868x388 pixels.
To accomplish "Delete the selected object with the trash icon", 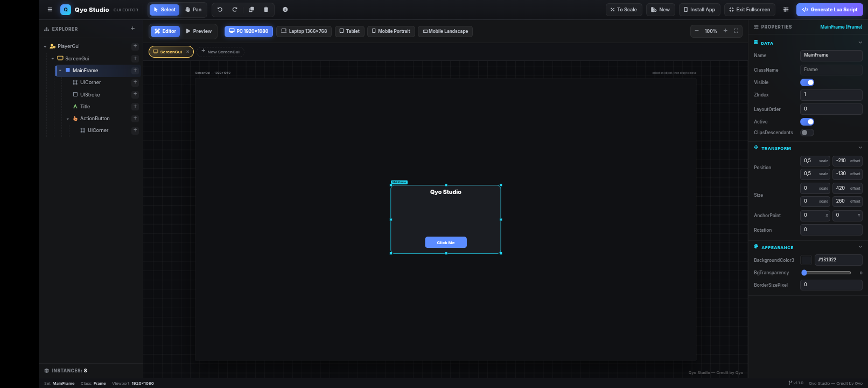I will [266, 10].
